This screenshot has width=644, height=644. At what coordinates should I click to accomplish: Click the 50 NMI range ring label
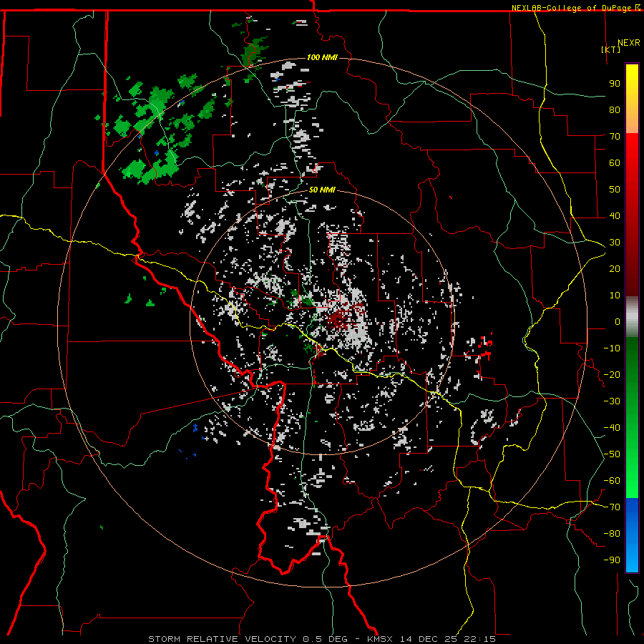(322, 190)
